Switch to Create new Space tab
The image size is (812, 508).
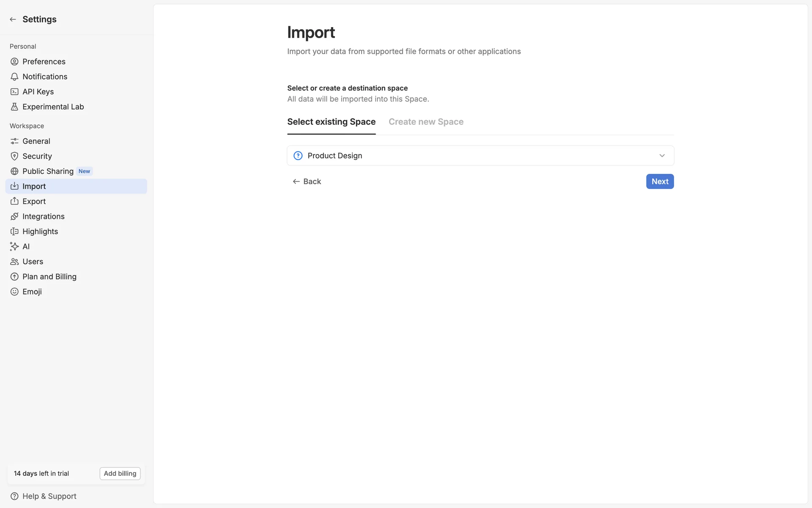pos(426,122)
